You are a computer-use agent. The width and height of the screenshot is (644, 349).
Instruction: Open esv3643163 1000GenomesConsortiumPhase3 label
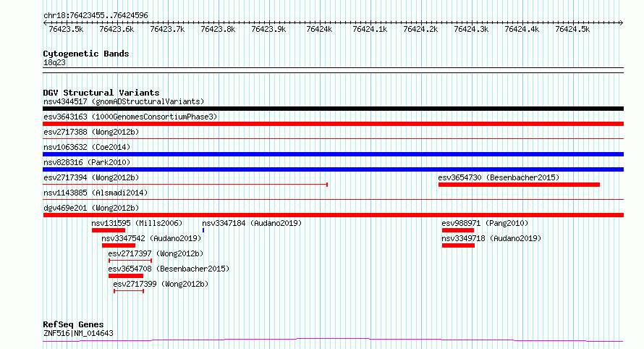[130, 117]
